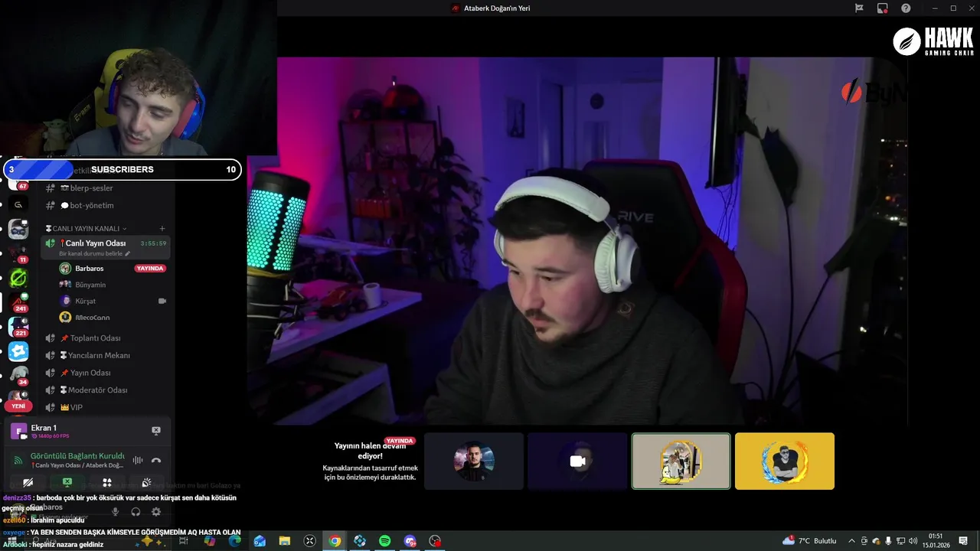The image size is (980, 551).
Task: Show hidden system tray icons
Action: (x=852, y=541)
